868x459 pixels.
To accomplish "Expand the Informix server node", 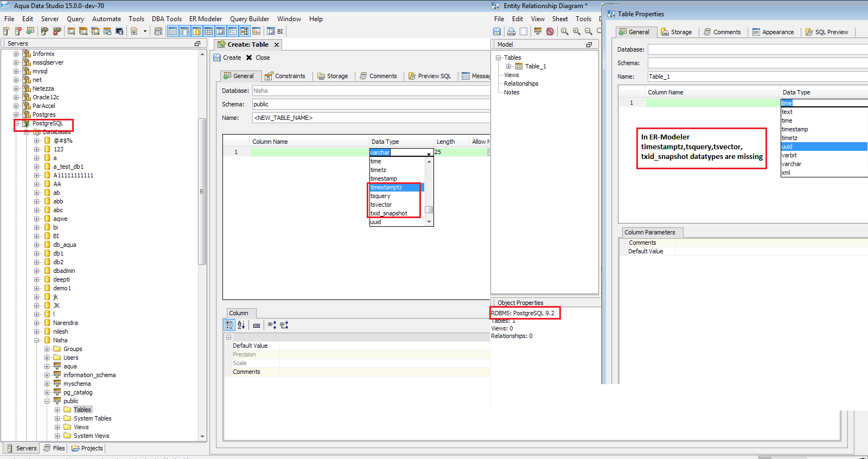I will click(x=16, y=54).
